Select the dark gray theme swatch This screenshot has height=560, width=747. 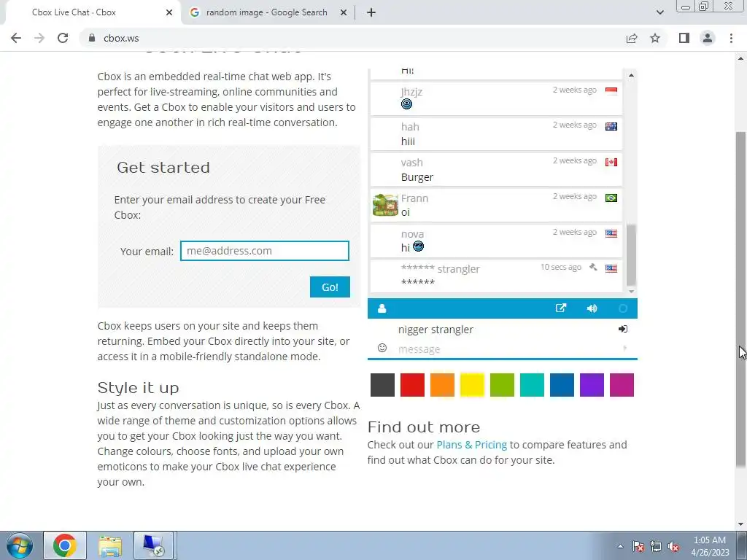382,385
